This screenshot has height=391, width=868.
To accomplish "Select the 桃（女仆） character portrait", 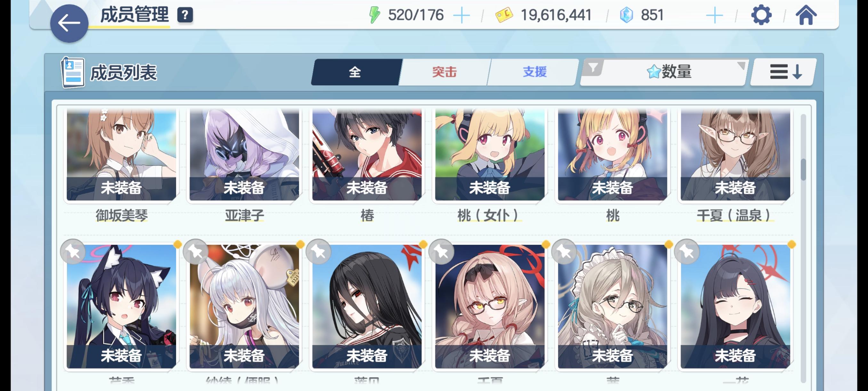I will coord(490,154).
